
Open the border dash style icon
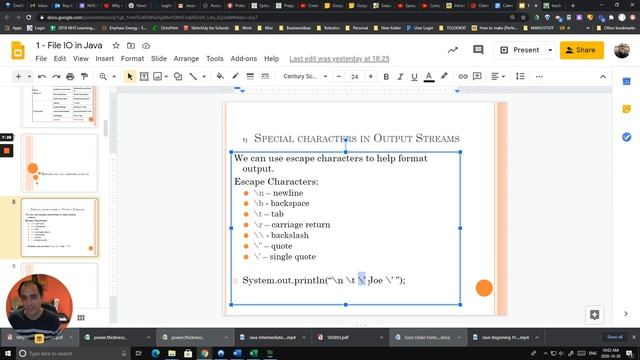[265, 76]
